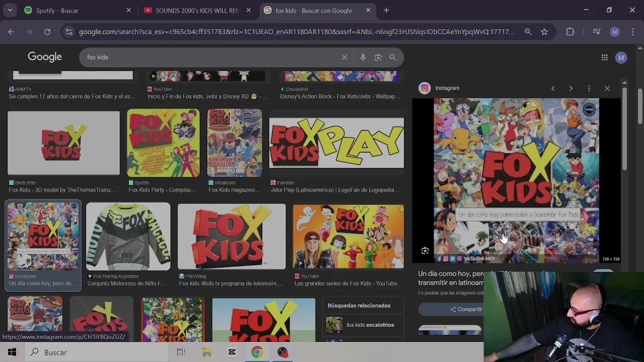
Task: Click the page vertical scrollbar
Action: (x=640, y=107)
